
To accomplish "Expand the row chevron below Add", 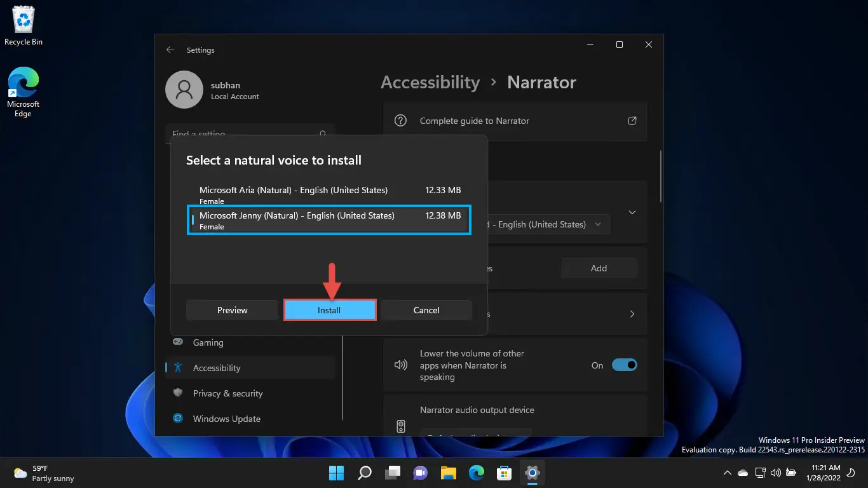I will (x=632, y=314).
